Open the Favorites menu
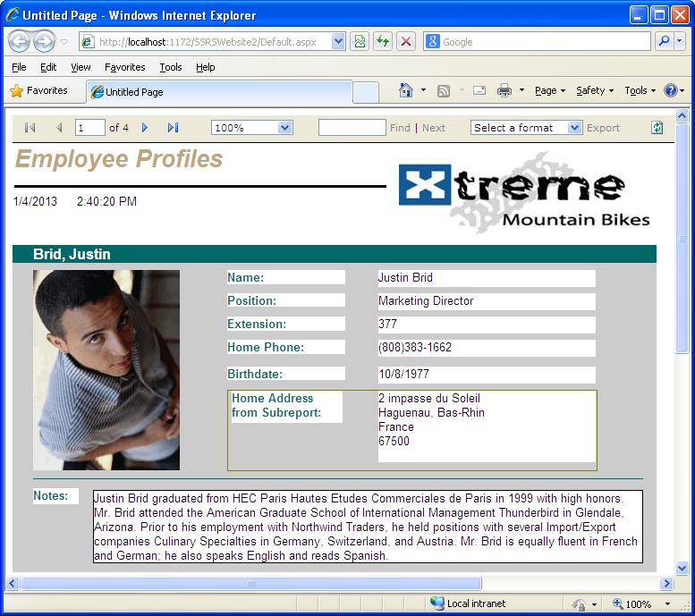This screenshot has width=695, height=616. point(125,67)
